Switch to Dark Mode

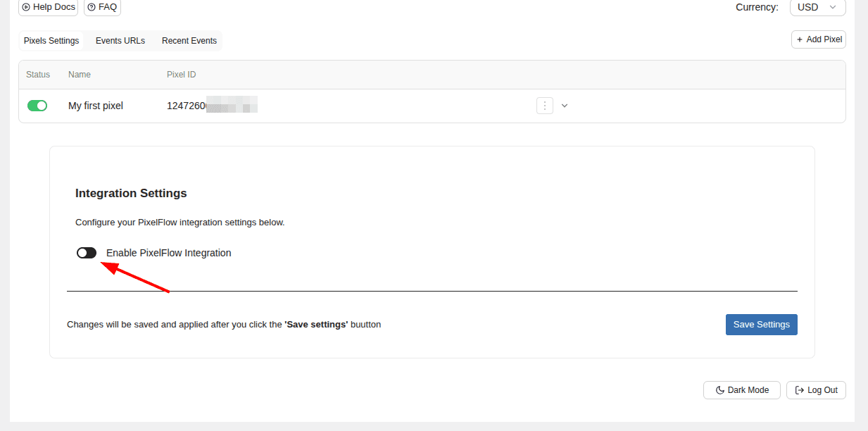pos(741,390)
